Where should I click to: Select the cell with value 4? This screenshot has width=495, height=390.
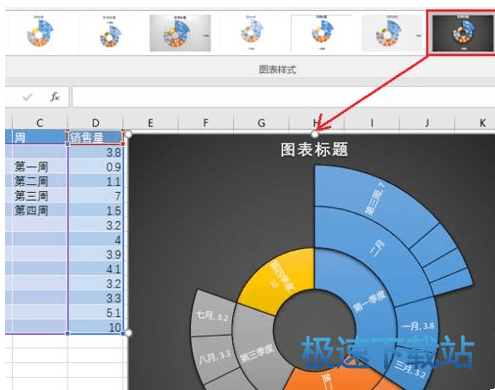96,240
